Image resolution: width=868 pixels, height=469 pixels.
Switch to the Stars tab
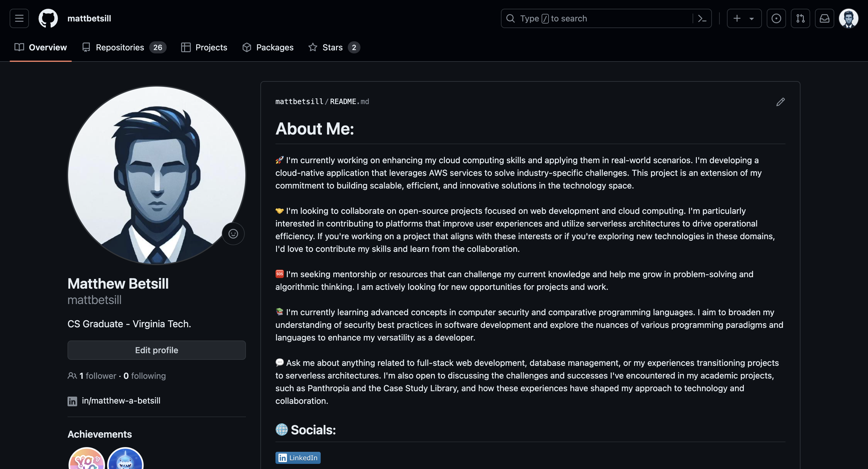(334, 47)
